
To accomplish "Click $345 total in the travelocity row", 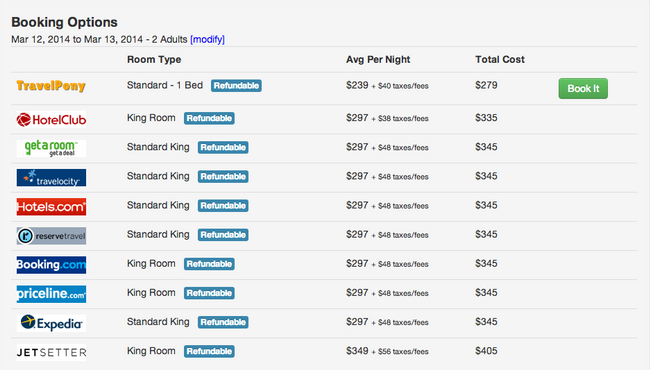I will [x=486, y=176].
